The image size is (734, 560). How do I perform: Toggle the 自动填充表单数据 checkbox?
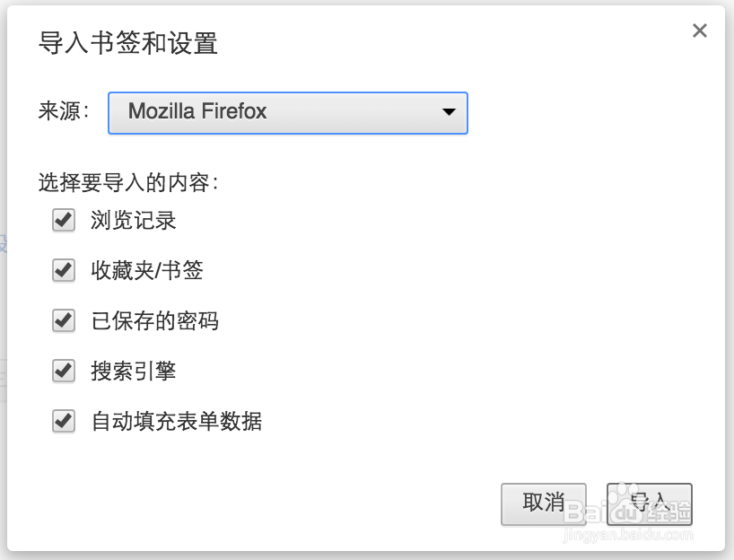click(63, 421)
